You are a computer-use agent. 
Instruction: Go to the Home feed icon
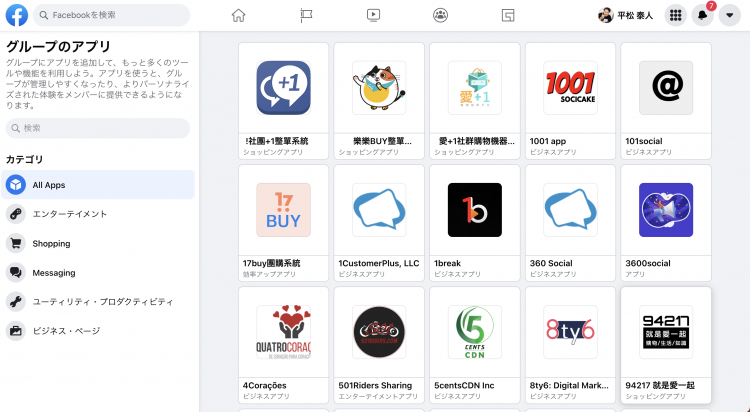238,15
